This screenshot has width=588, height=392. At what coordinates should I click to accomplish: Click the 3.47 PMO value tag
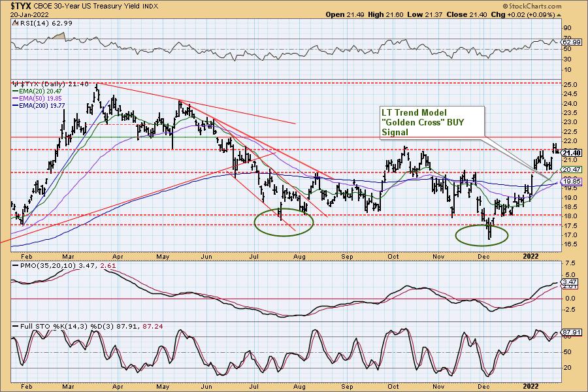click(570, 282)
